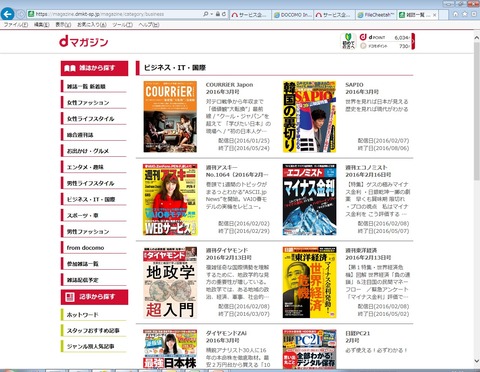Click the article icon in 記事から探す header

(70, 297)
